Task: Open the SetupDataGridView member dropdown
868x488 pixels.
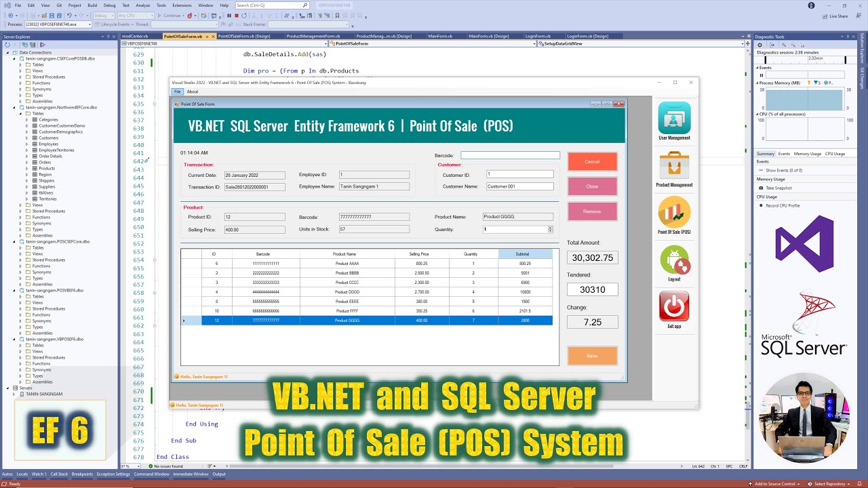Action: click(642, 43)
